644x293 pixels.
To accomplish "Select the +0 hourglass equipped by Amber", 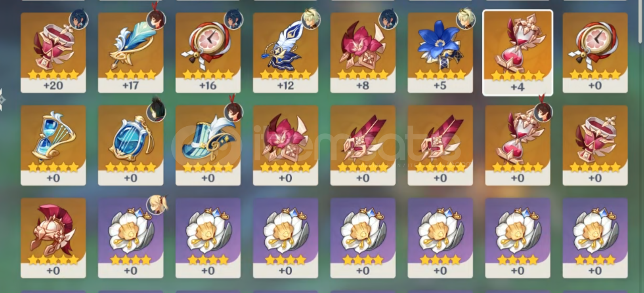I will point(518,145).
